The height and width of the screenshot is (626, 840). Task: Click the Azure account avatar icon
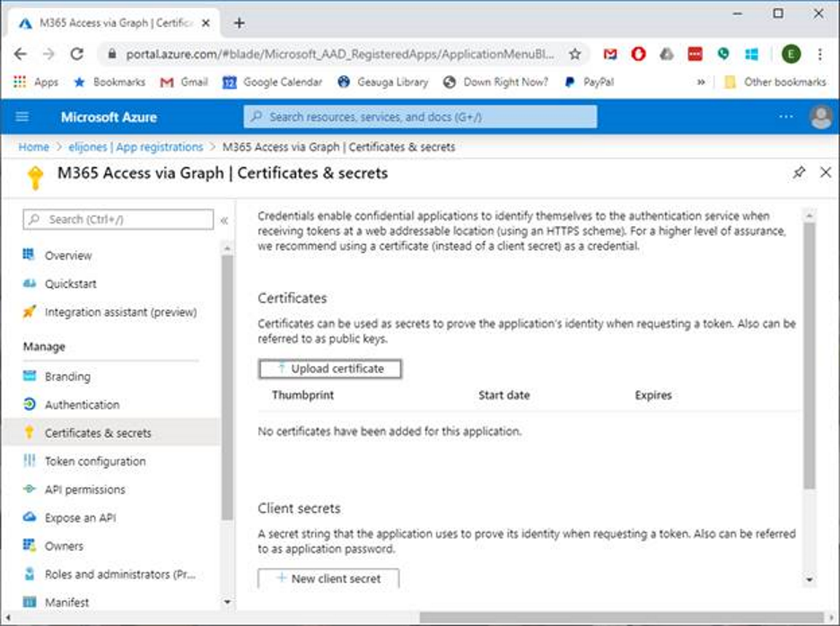(x=820, y=117)
